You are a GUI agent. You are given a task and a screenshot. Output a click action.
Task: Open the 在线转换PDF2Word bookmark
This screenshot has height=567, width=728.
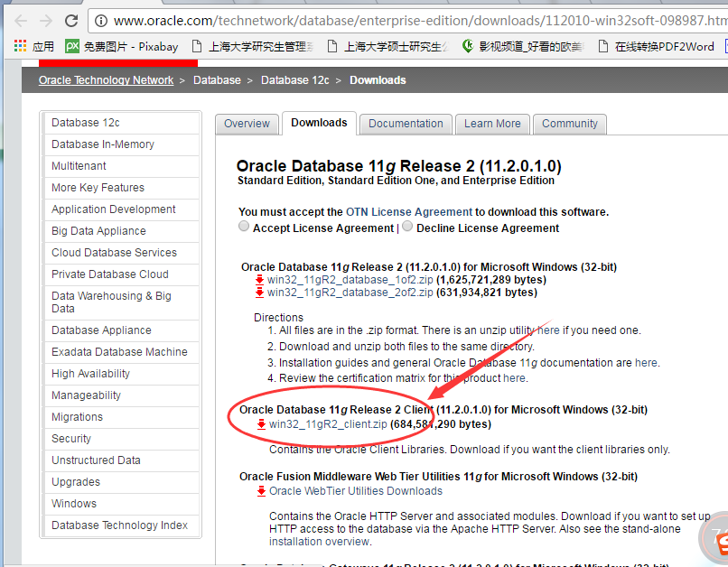pyautogui.click(x=656, y=46)
